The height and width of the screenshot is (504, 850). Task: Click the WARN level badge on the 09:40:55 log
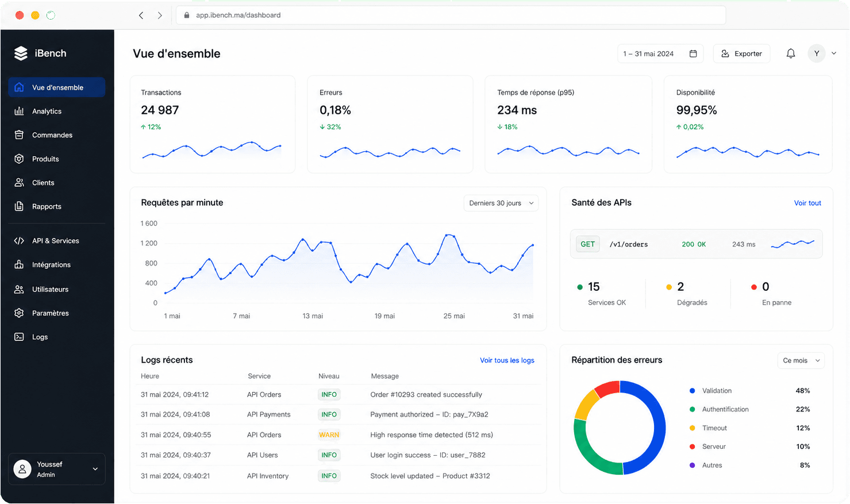coord(329,435)
